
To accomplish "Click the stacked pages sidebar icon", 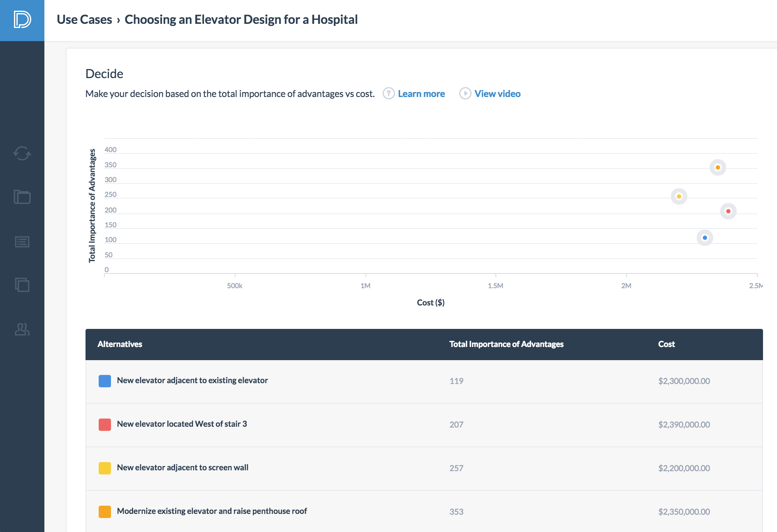I will coord(22,285).
